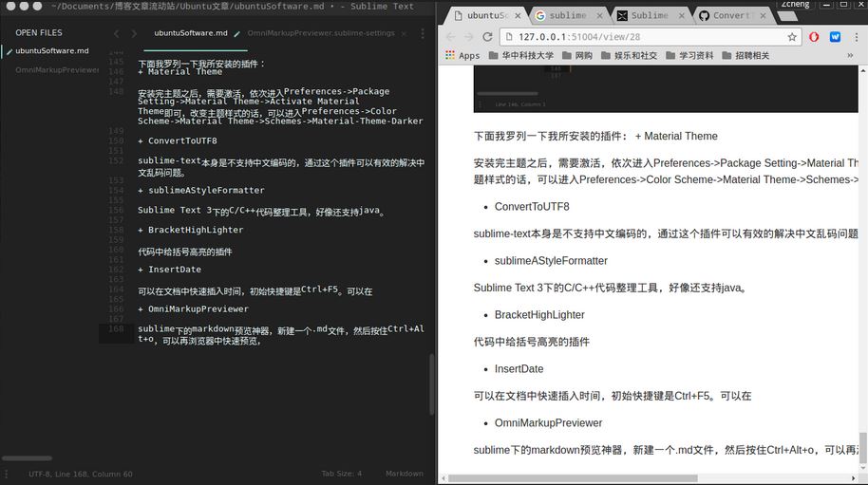Screen dimensions: 868x485
Task: Change Tab Size setting in status bar
Action: (x=341, y=474)
